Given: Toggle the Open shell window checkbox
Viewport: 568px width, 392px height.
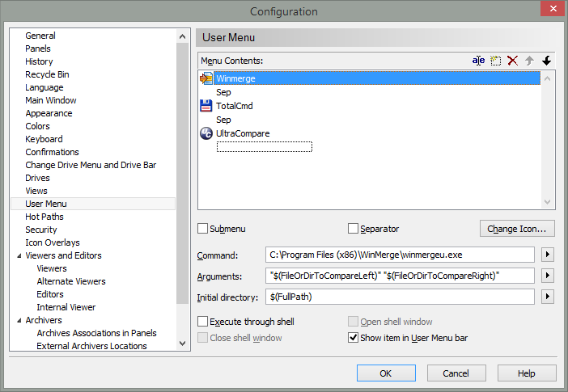Looking at the screenshot, I should 353,322.
